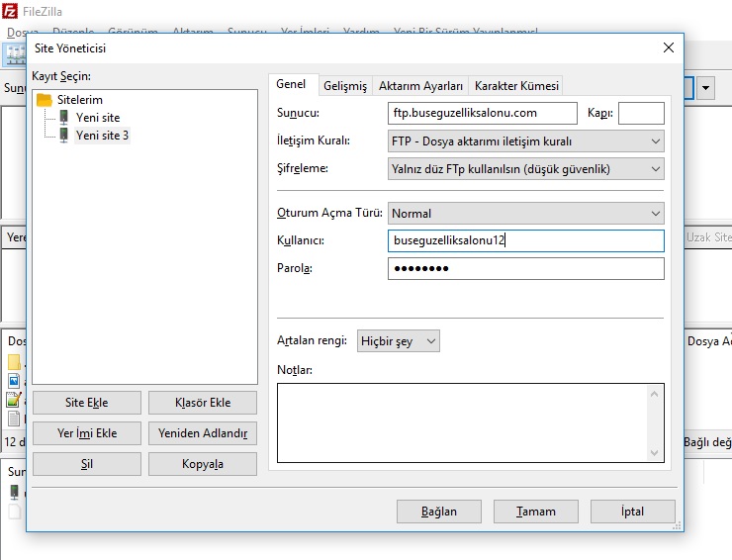Click the server icon beside Yeni site
The height and width of the screenshot is (560, 732).
click(64, 117)
